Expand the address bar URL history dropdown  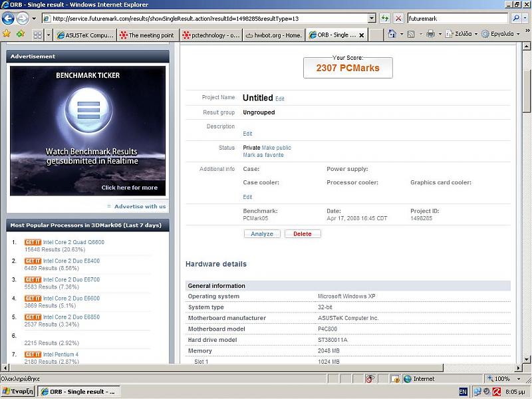click(372, 19)
